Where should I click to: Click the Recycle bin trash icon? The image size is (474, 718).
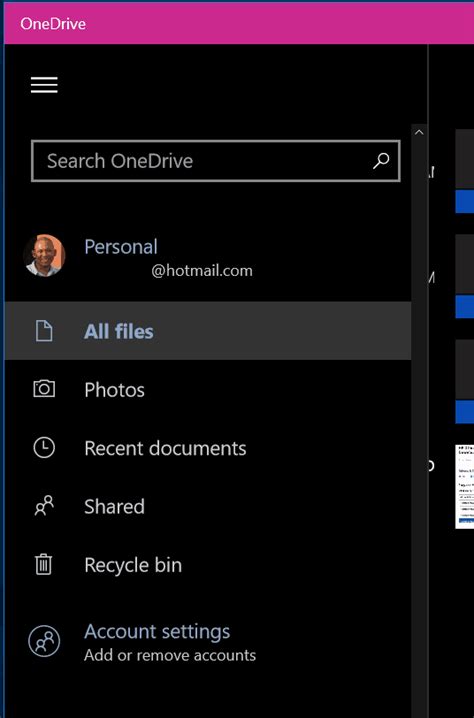pos(44,564)
